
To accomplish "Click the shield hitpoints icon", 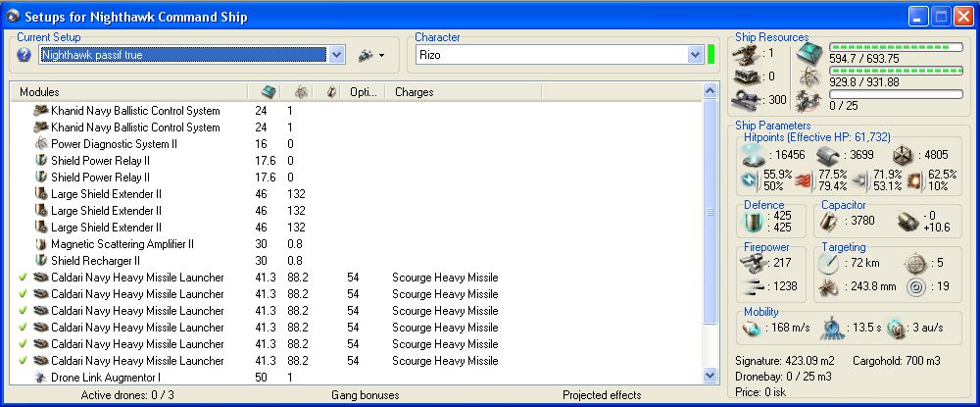I will coord(753,155).
